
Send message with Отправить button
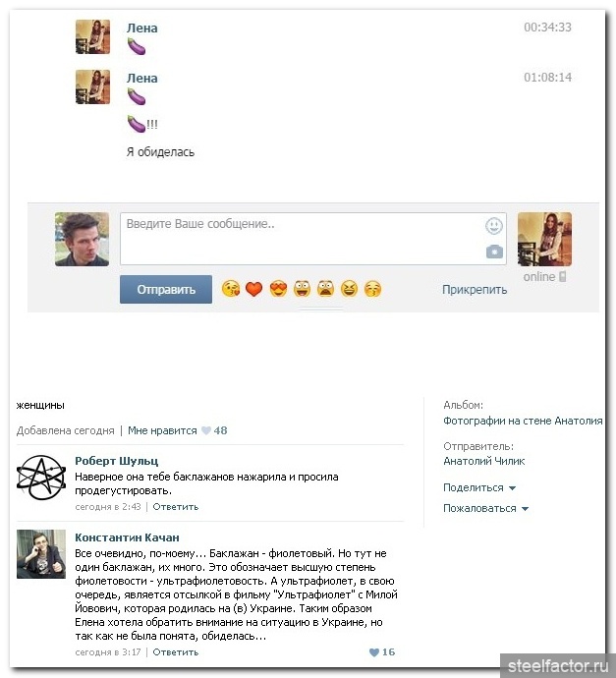166,289
